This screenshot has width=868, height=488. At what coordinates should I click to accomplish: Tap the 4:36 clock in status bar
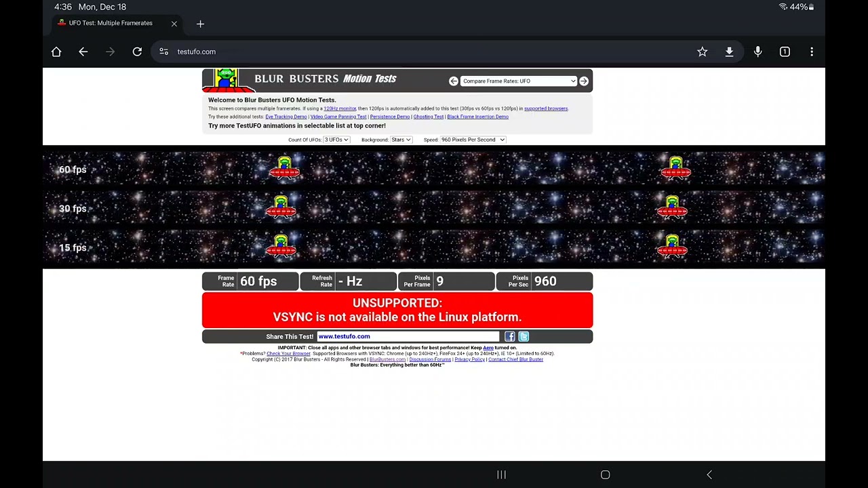(x=63, y=7)
